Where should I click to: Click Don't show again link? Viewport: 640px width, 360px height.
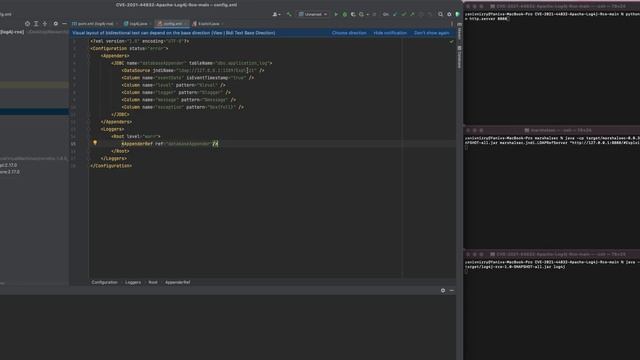tap(431, 33)
